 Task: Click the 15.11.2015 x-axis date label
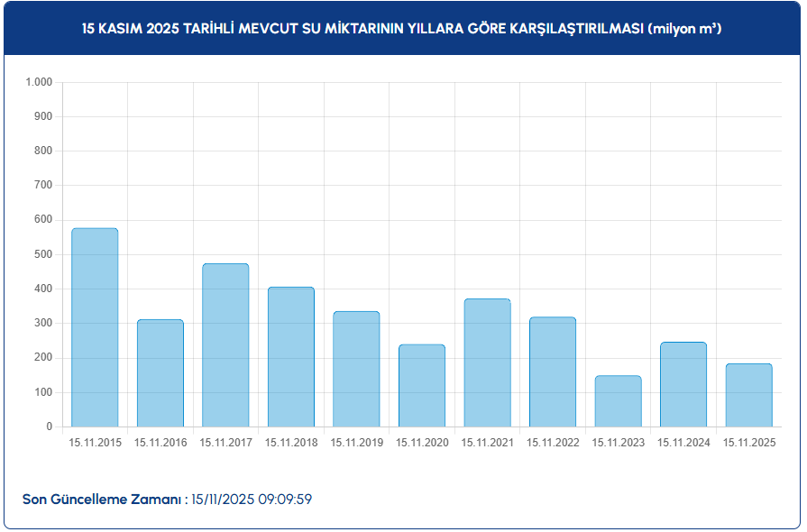(95, 443)
